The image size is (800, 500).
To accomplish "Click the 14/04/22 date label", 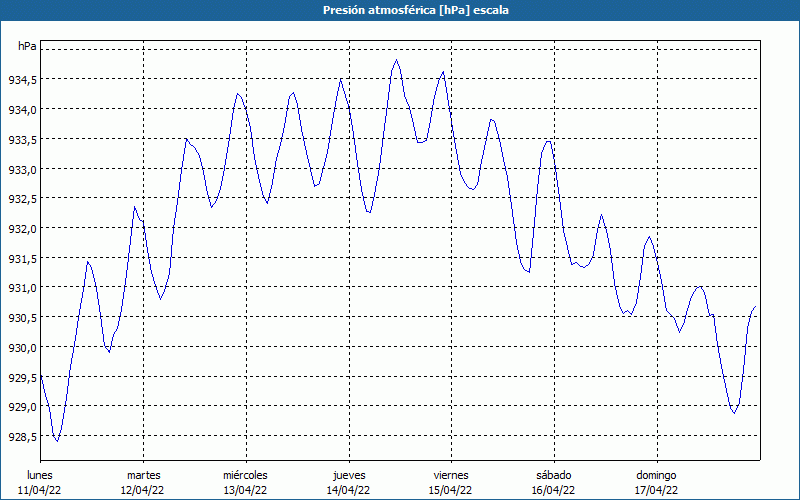I will (348, 490).
